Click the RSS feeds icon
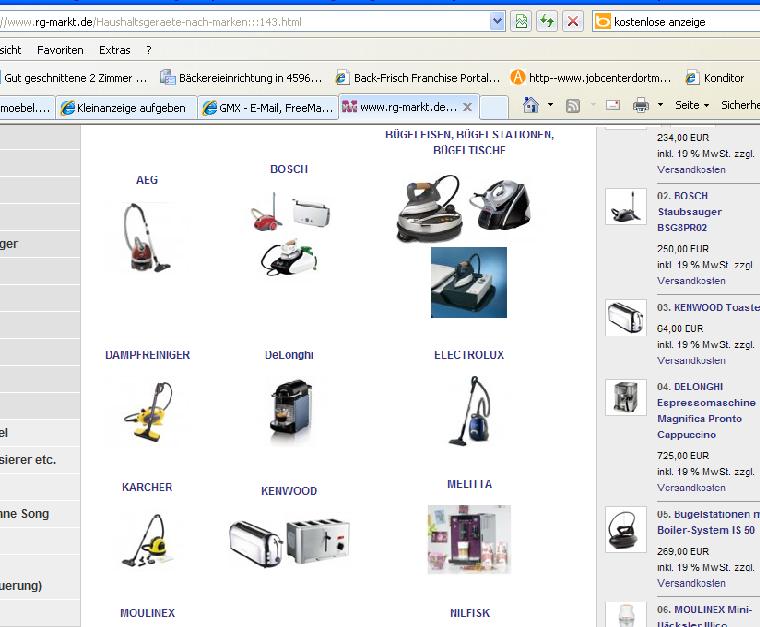The image size is (760, 627). click(x=573, y=105)
